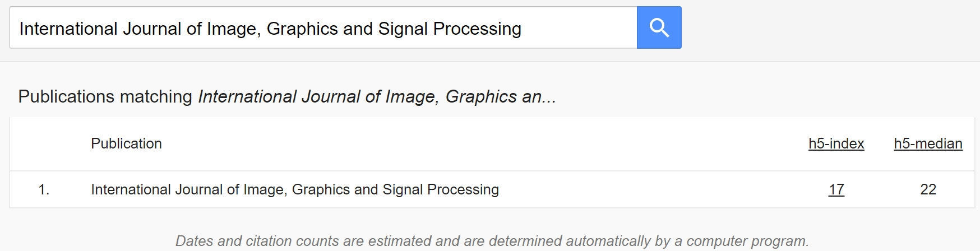
Task: Submit the search with the magnifier icon
Action: click(x=659, y=27)
